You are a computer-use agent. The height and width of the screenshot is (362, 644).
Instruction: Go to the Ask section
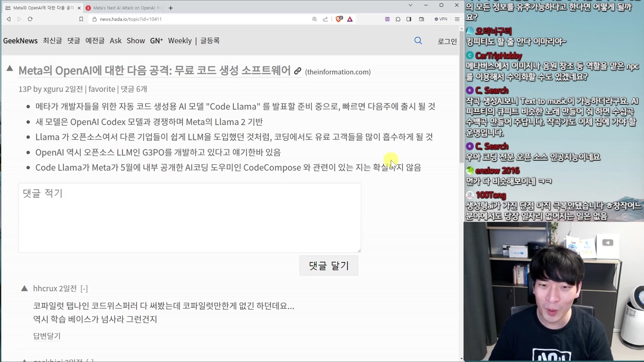(115, 41)
